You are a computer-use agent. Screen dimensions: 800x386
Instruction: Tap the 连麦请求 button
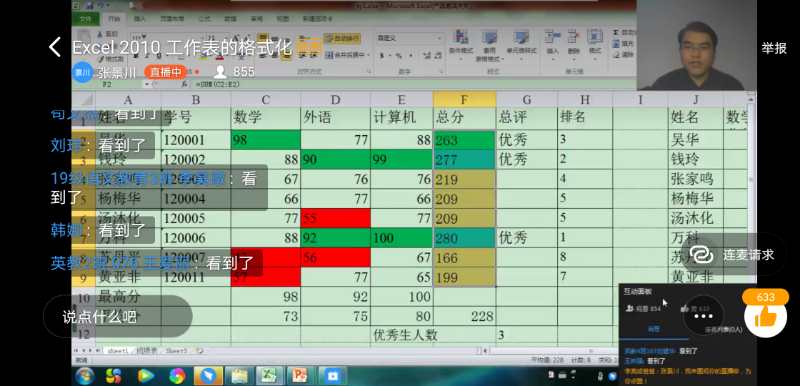[732, 254]
